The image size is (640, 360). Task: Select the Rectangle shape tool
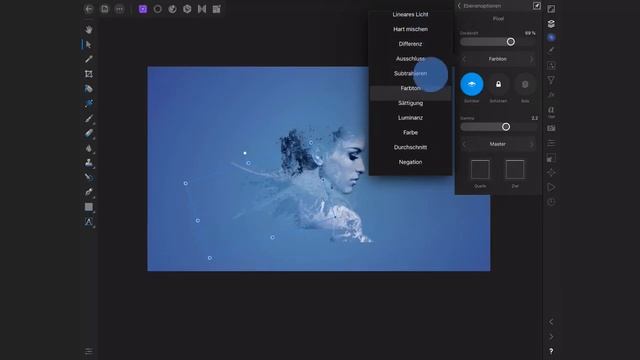[x=89, y=207]
